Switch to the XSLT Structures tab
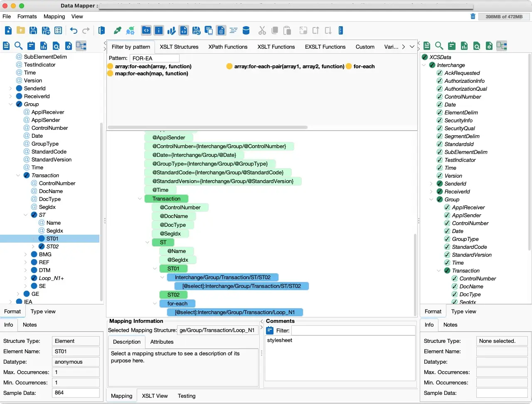This screenshot has height=404, width=532. pos(179,47)
